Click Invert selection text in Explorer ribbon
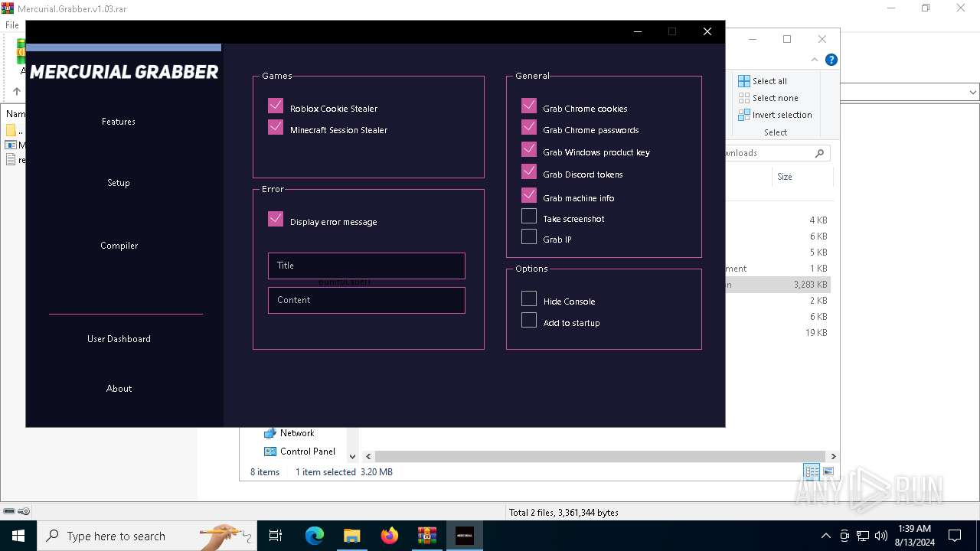 782,115
